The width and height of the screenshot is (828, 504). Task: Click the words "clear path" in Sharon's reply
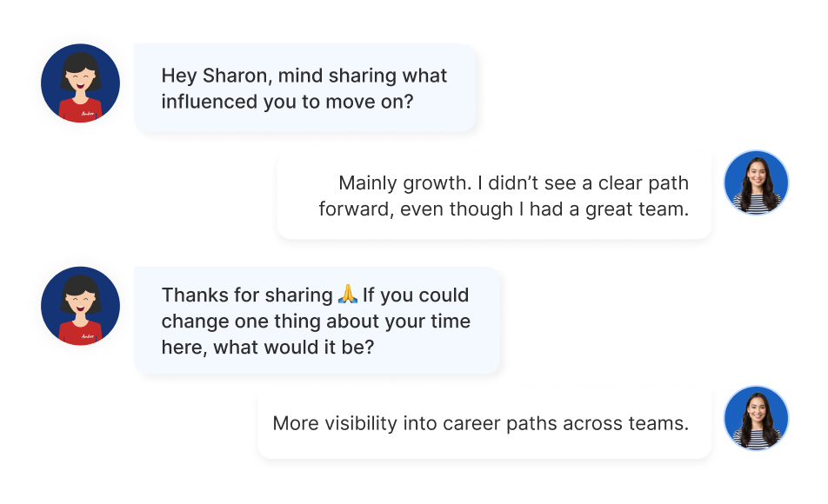coord(644,183)
